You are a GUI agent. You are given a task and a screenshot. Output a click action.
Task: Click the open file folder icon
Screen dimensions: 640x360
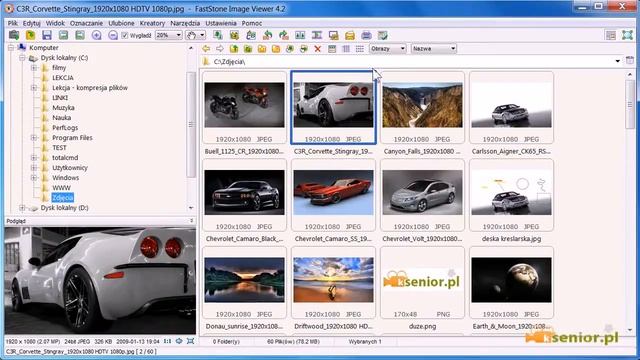point(30,35)
